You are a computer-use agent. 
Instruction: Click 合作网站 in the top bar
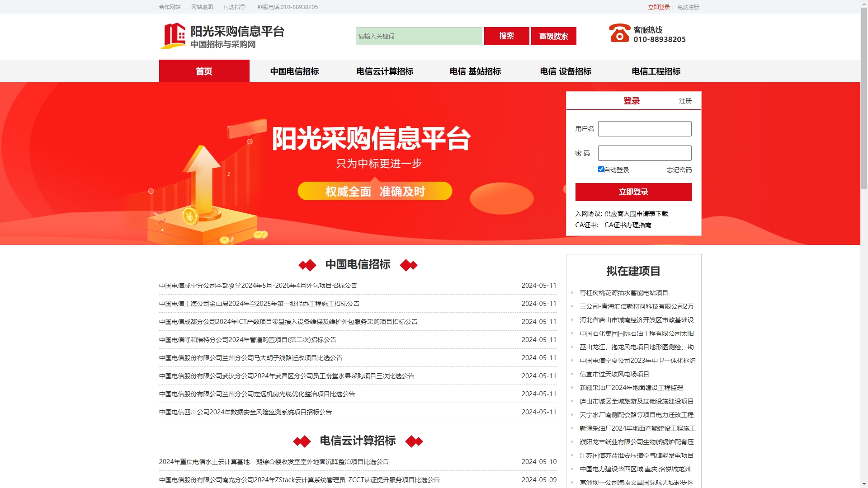point(170,7)
